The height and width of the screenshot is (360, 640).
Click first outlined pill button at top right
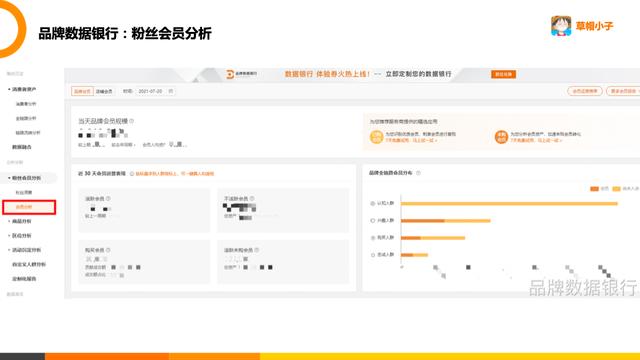[x=584, y=91]
